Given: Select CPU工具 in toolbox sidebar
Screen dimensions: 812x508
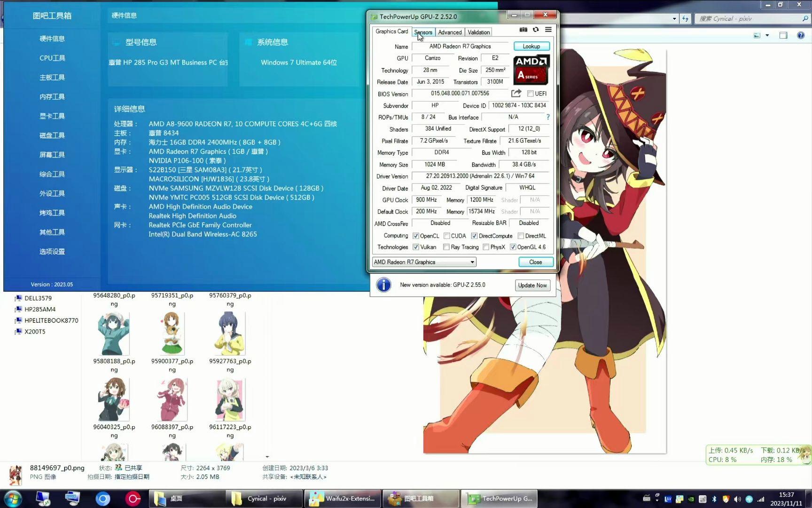Looking at the screenshot, I should [x=52, y=58].
